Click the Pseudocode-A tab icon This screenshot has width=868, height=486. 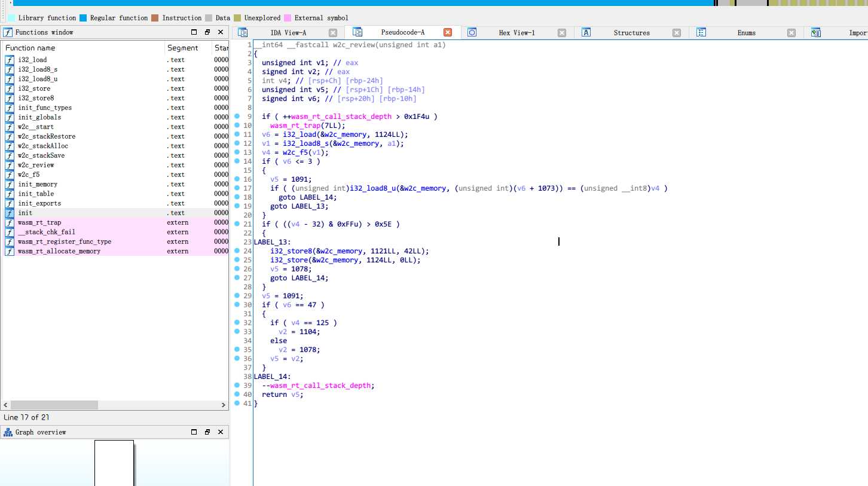click(357, 32)
